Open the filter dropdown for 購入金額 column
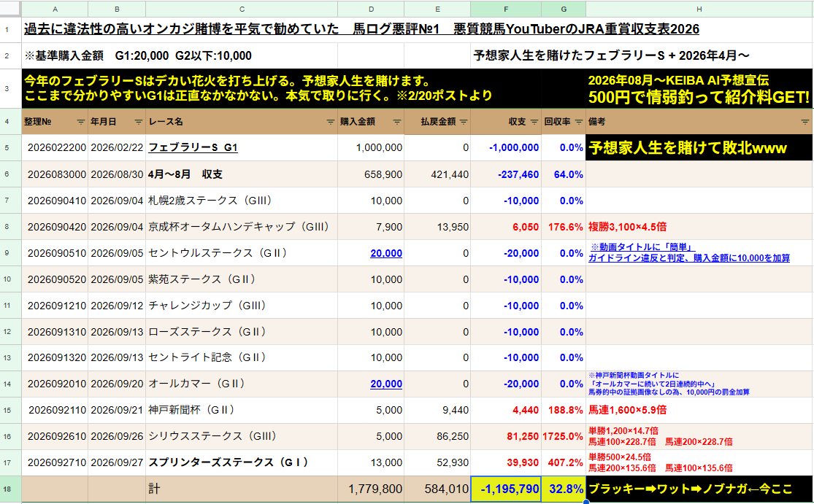The image size is (814, 504). (x=396, y=122)
